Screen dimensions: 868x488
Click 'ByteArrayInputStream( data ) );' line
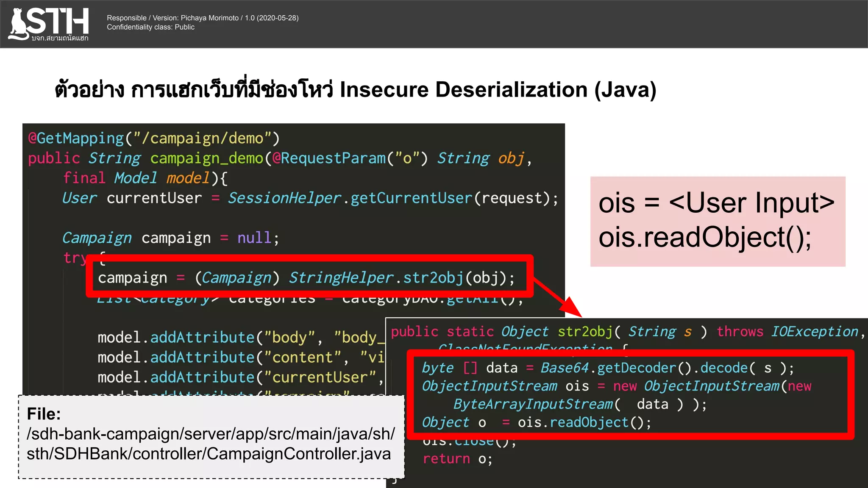(580, 404)
